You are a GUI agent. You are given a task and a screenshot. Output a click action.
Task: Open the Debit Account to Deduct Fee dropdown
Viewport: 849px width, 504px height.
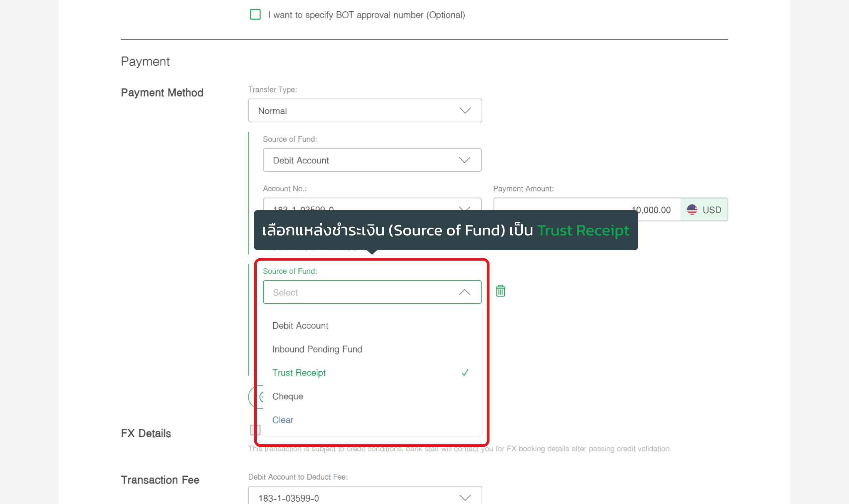click(365, 495)
